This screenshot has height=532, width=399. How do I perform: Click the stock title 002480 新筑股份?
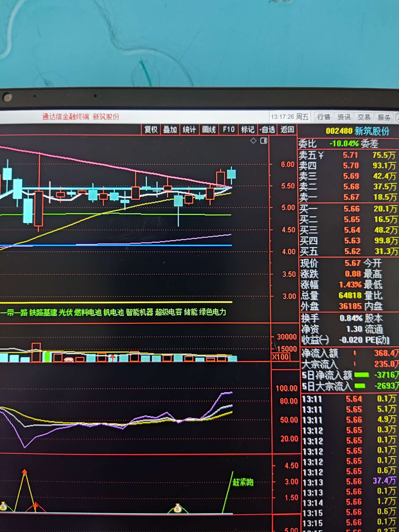(x=358, y=131)
